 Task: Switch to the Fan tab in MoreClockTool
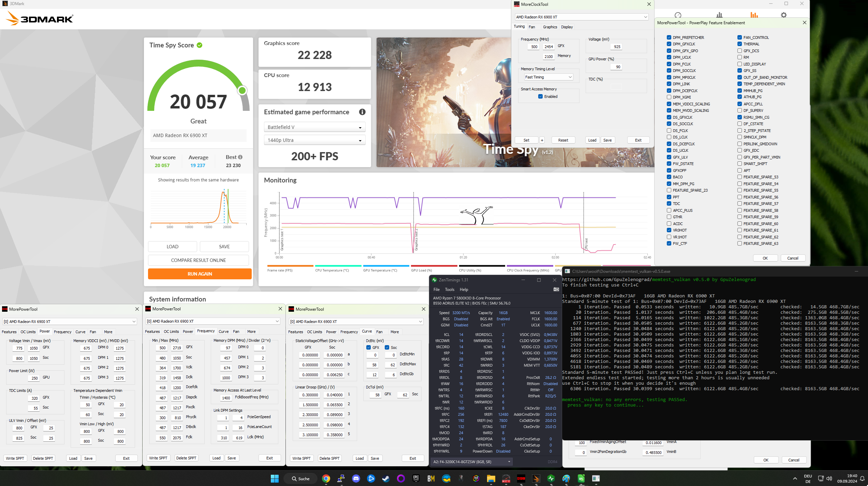pos(532,27)
